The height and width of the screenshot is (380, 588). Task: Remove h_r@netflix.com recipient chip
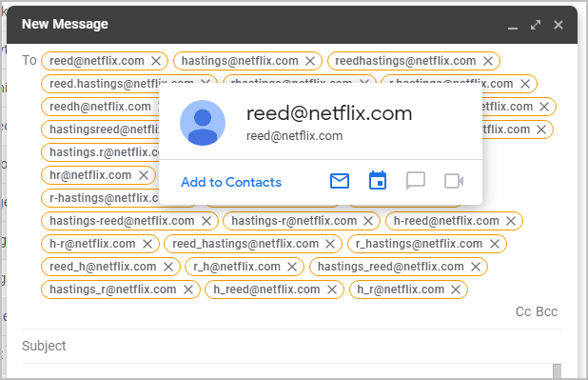456,290
